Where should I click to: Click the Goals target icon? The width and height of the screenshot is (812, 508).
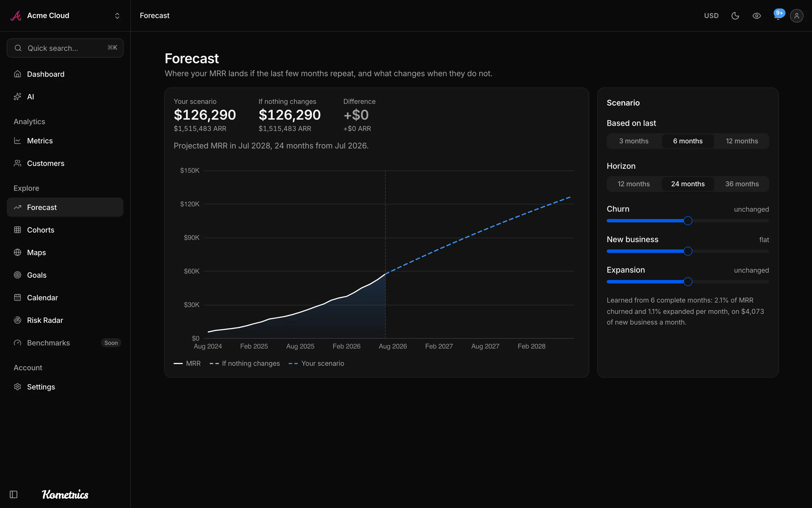pos(17,275)
